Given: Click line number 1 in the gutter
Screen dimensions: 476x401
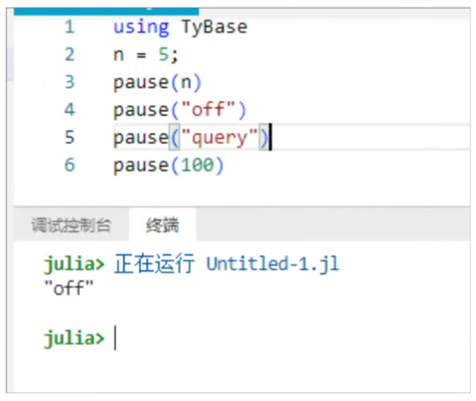Looking at the screenshot, I should 69,27.
